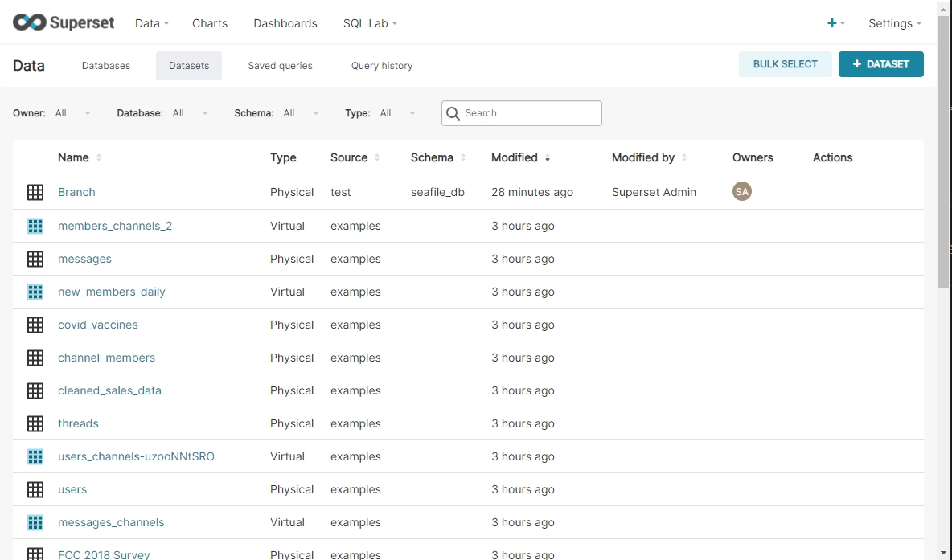Click the table icon beside covid_vaccines
The image size is (952, 560).
click(x=35, y=325)
